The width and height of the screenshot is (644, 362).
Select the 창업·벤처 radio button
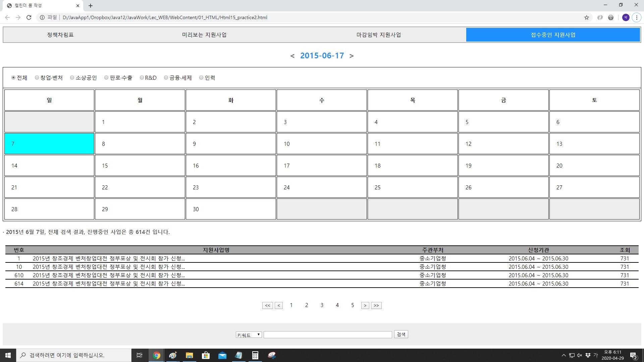coord(37,78)
